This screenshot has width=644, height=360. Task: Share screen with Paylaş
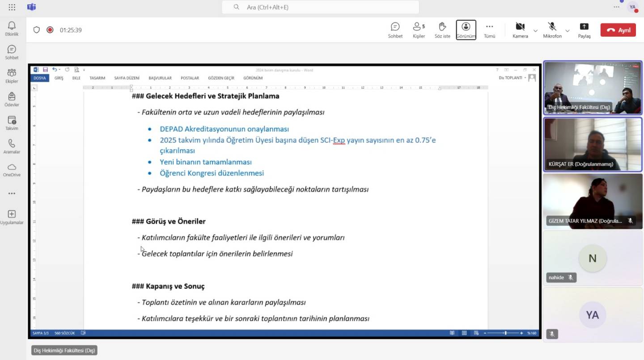point(584,30)
